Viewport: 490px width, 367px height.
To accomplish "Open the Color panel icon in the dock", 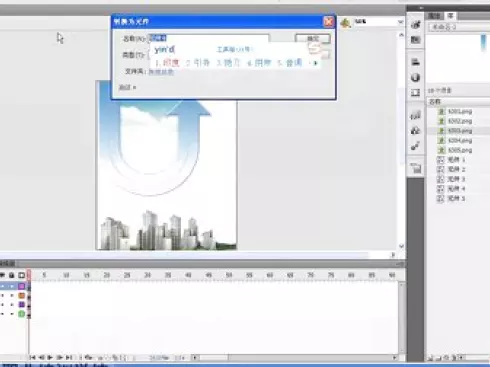I will coord(415,24).
